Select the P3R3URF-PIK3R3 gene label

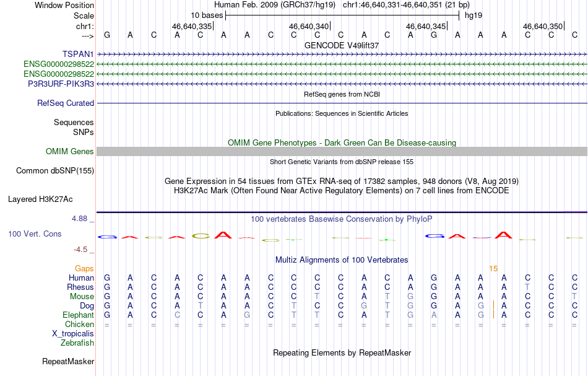(x=61, y=84)
